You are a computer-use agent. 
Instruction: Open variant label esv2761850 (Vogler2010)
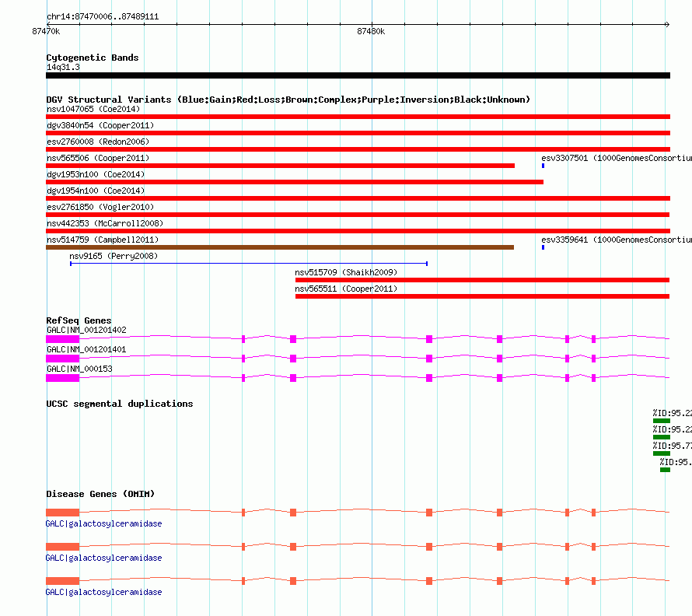(100, 207)
